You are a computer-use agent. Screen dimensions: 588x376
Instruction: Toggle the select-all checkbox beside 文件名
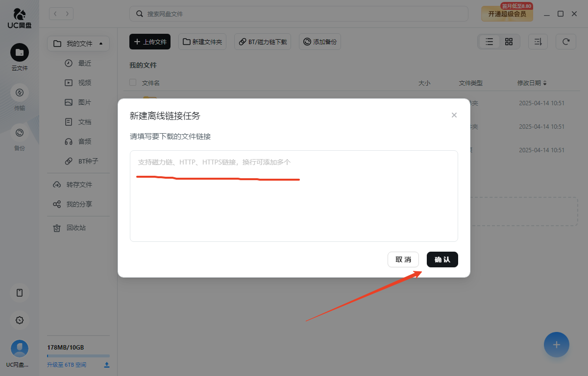tap(133, 83)
